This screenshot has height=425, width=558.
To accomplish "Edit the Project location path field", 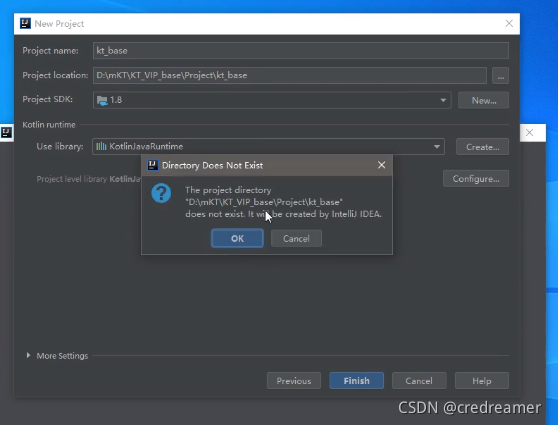I will click(290, 75).
